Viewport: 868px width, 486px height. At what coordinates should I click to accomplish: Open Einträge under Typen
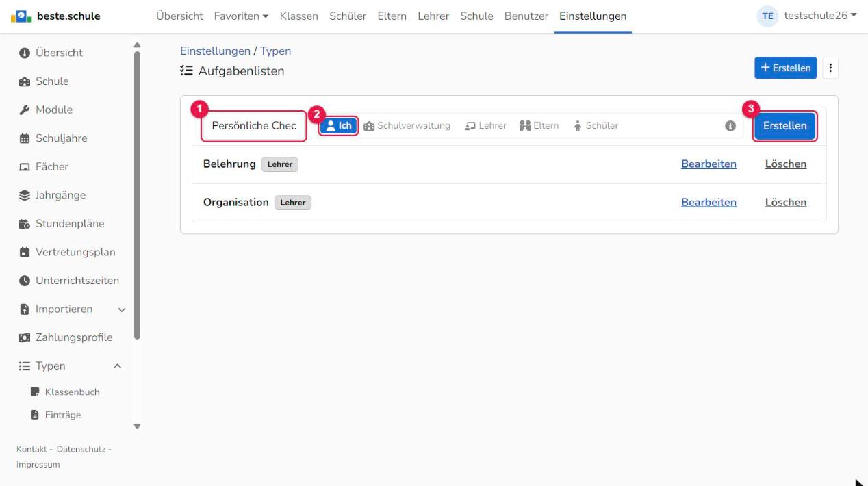click(x=56, y=415)
